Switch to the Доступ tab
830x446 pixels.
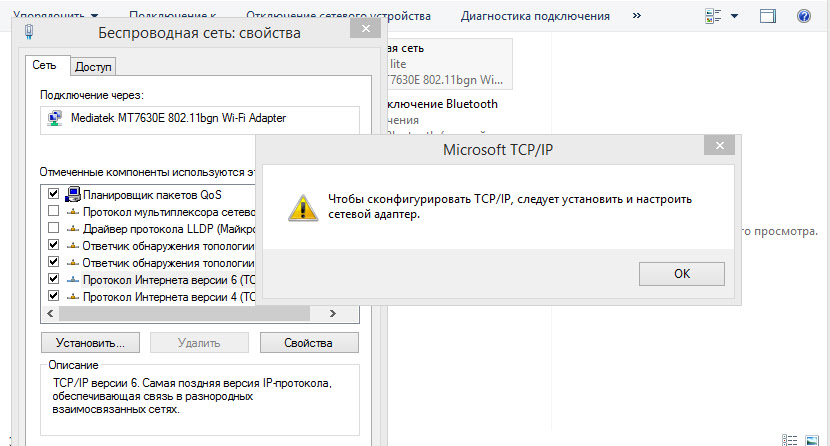click(94, 66)
